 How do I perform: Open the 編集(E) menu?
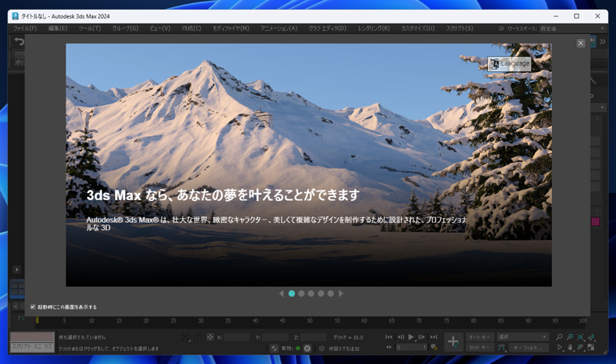tap(58, 28)
